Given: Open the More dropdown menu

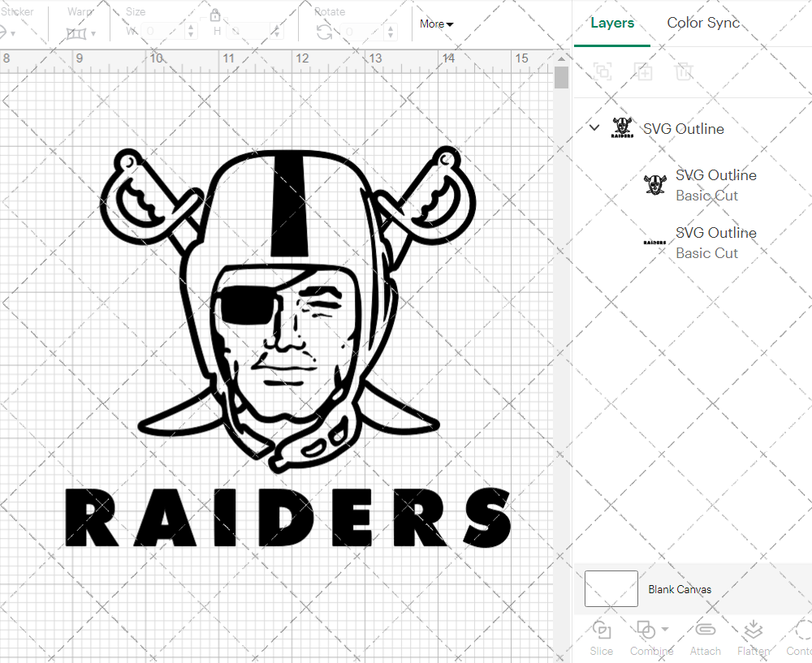Looking at the screenshot, I should coord(437,24).
